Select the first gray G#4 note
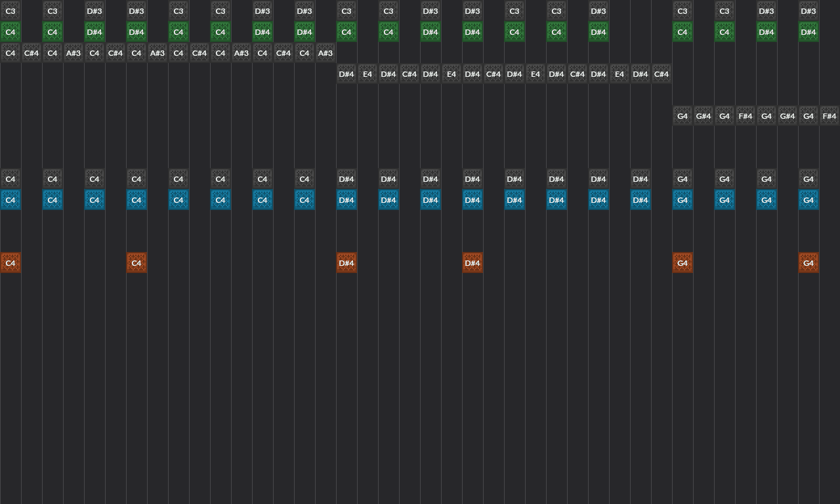Screen dimensions: 840x504 pos(703,115)
